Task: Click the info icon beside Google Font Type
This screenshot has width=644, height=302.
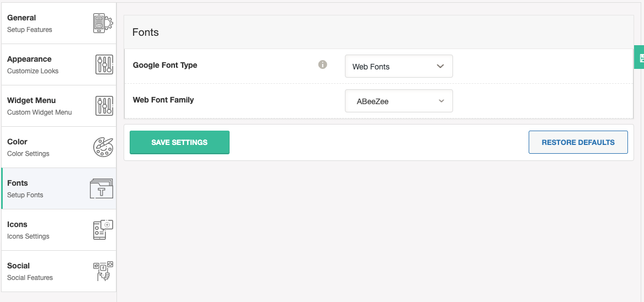Action: (323, 64)
